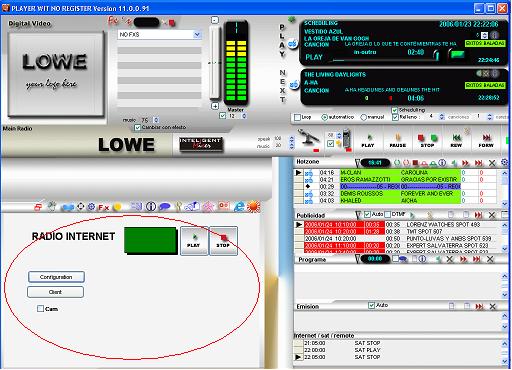Click the Programa filter funnel icon
The width and height of the screenshot is (512, 370).
(x=358, y=259)
